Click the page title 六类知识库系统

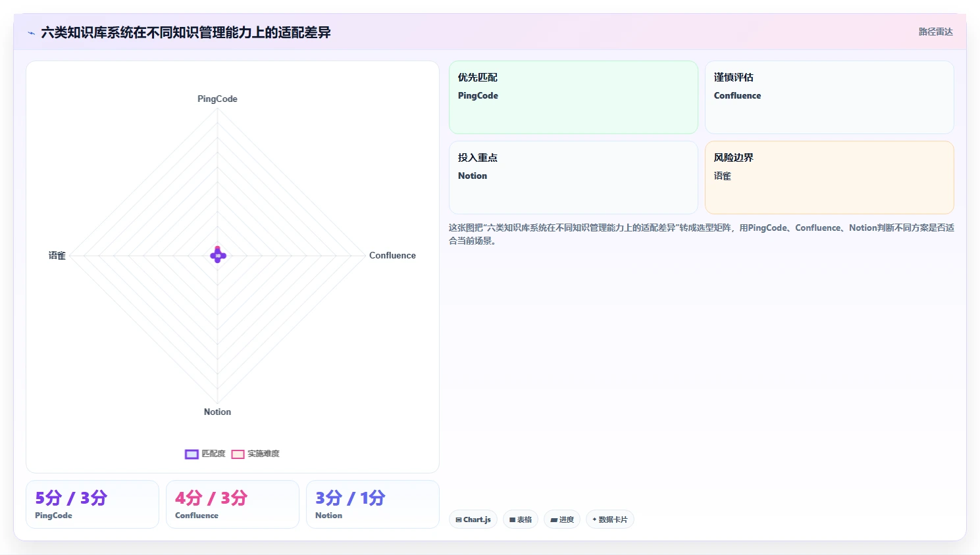pos(186,32)
